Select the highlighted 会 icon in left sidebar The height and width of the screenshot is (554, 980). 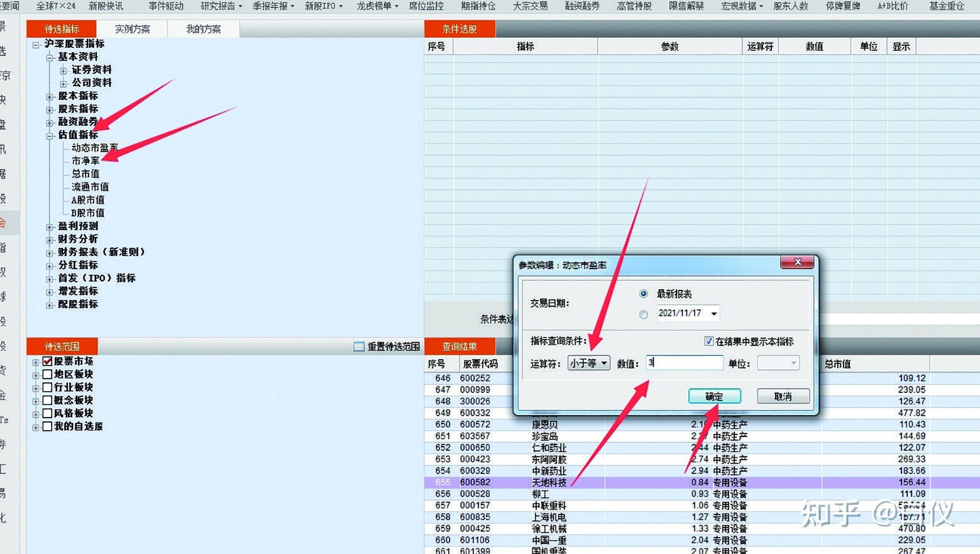click(x=5, y=223)
